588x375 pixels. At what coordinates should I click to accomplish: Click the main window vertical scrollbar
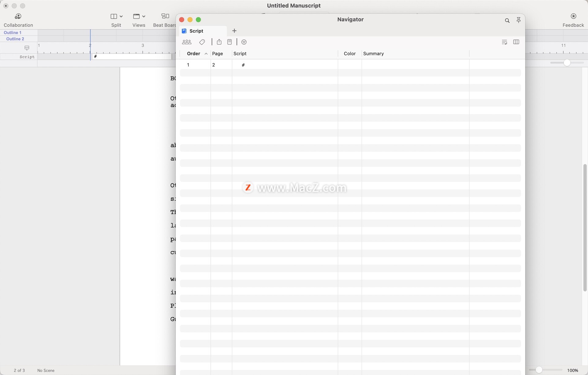click(x=585, y=228)
